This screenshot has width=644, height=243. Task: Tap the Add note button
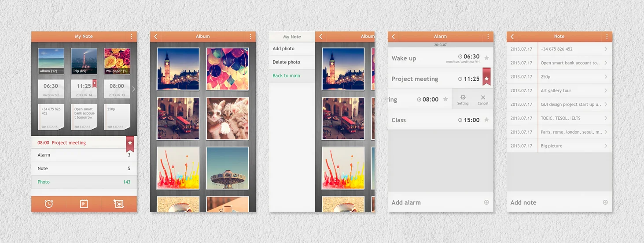pyautogui.click(x=559, y=202)
